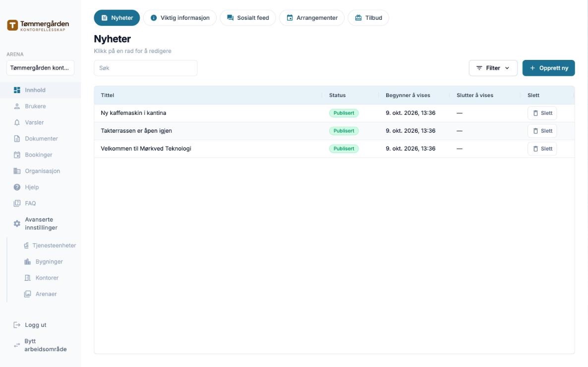This screenshot has width=588, height=367.
Task: Click the Hjelp question mark icon
Action: pyautogui.click(x=17, y=187)
